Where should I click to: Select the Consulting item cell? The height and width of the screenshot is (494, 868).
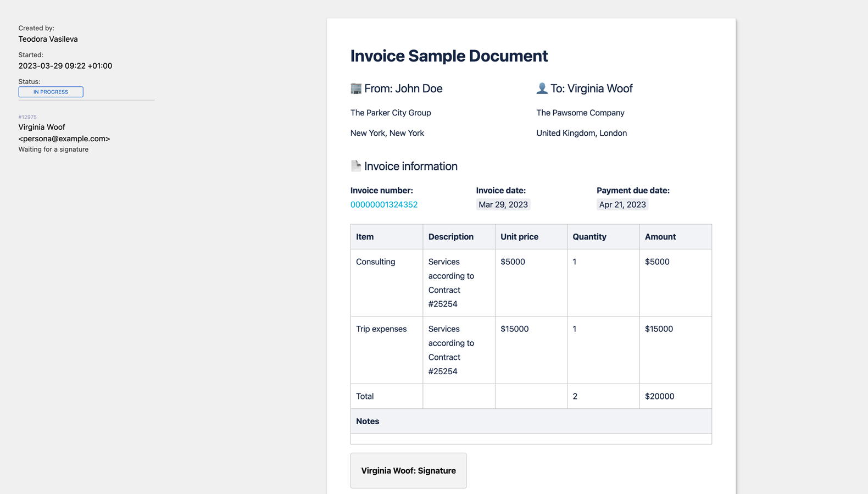tap(376, 262)
